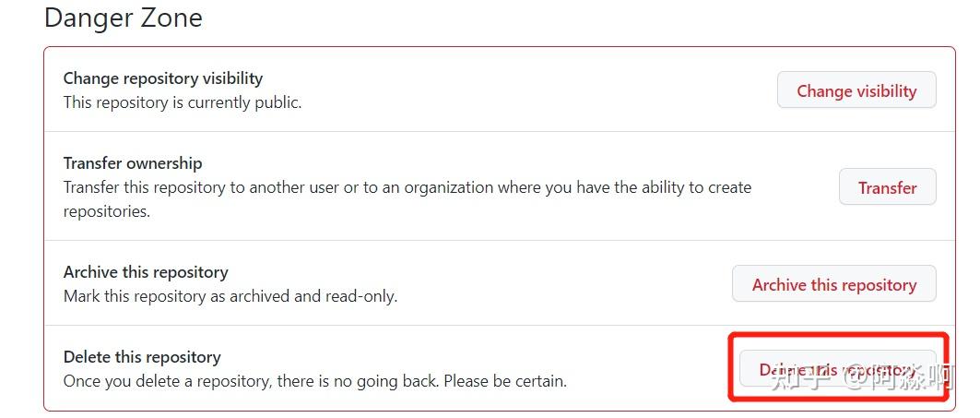Click 'This repository is currently public.' text

click(183, 102)
